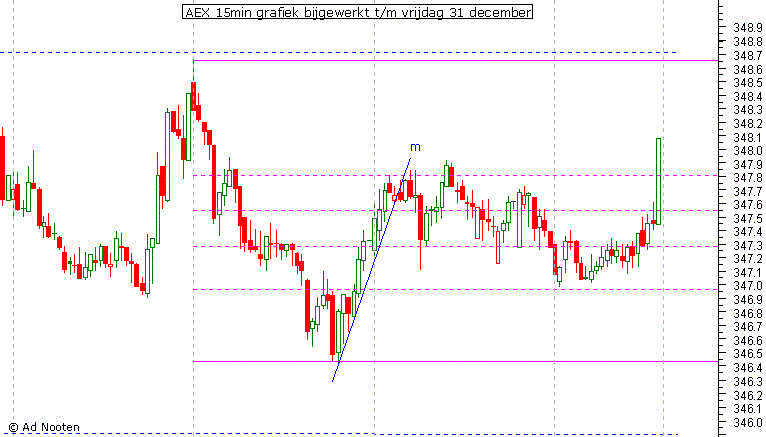Click the 348.7 price axis label
The width and height of the screenshot is (766, 437).
[747, 56]
